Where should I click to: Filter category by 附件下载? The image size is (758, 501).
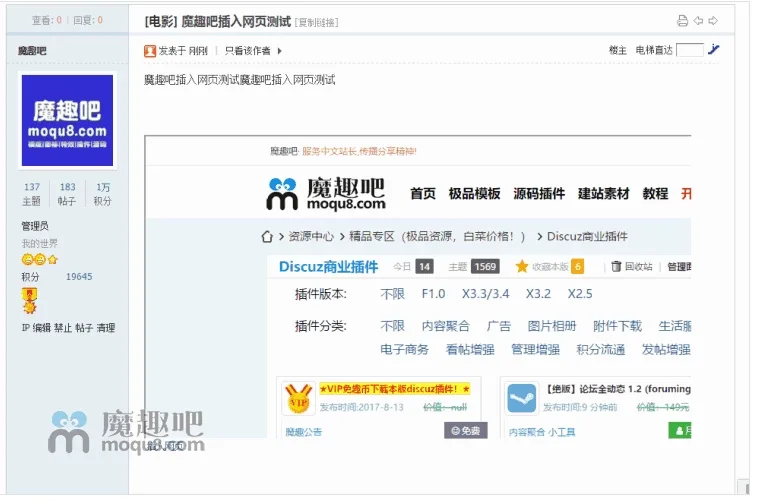pyautogui.click(x=618, y=326)
